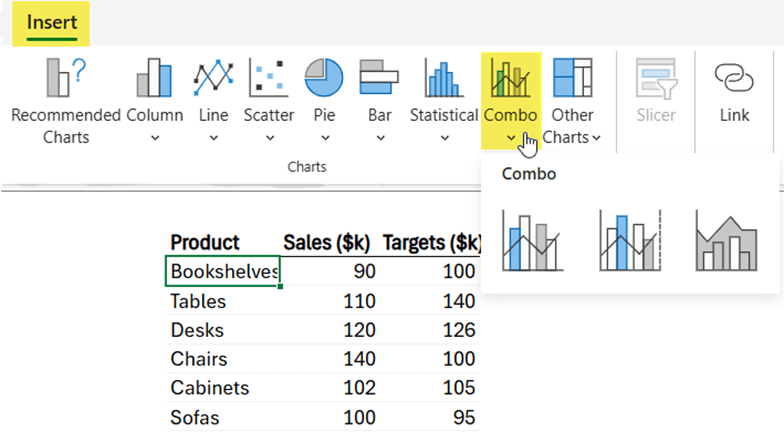The height and width of the screenshot is (441, 784).
Task: Click the Slicer button
Action: (x=656, y=91)
